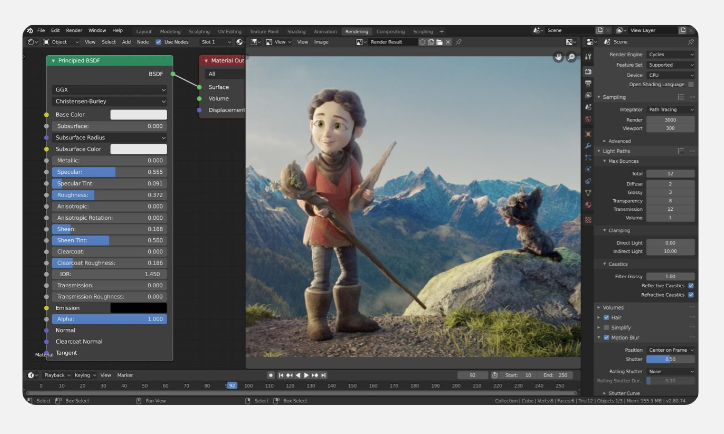Click the material sphere icon beside Slot 1
The height and width of the screenshot is (434, 724).
click(x=239, y=42)
